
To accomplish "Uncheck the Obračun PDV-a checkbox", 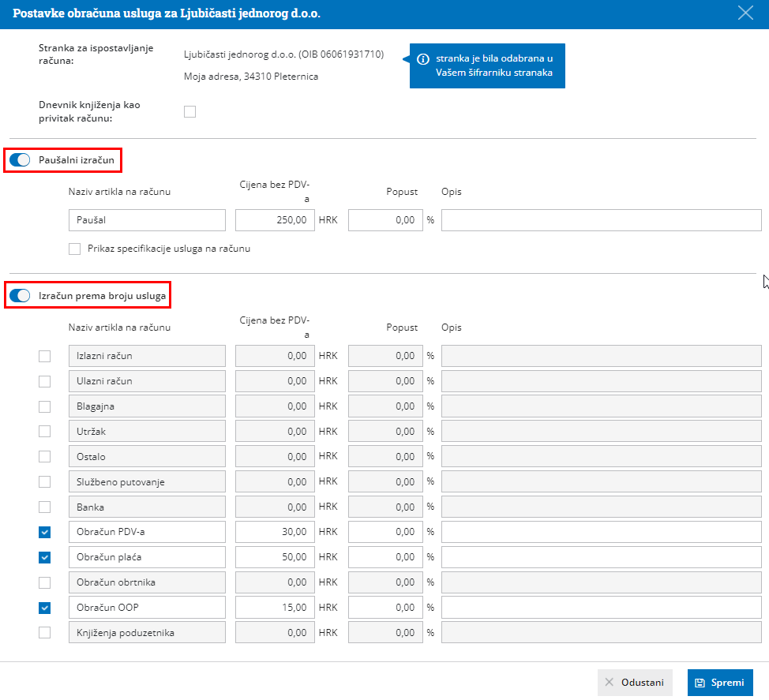I will (x=45, y=533).
